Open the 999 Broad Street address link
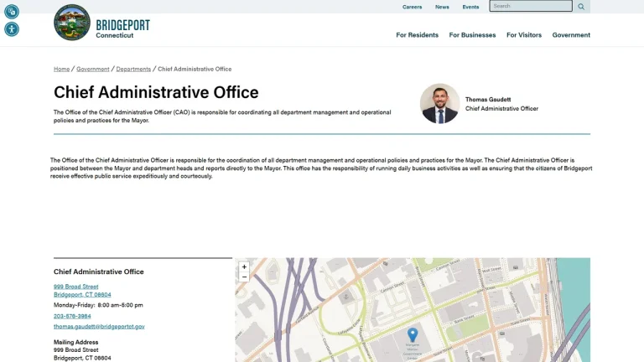The width and height of the screenshot is (644, 362). (x=82, y=291)
